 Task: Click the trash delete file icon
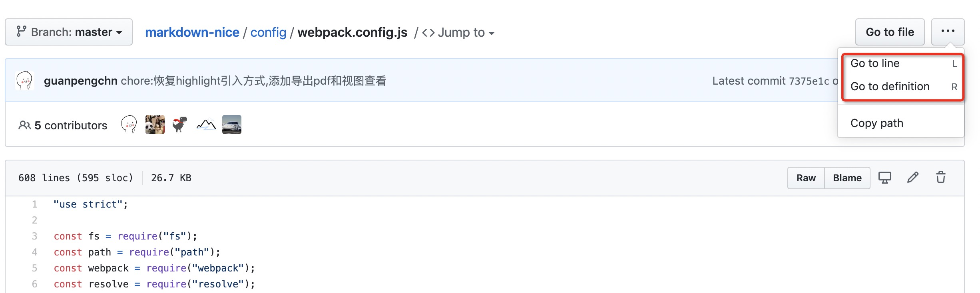pos(941,177)
